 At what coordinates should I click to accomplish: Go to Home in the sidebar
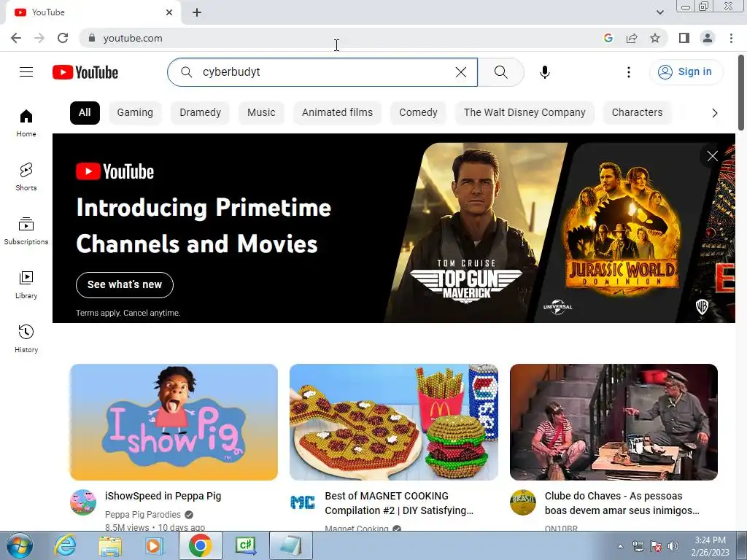26,122
